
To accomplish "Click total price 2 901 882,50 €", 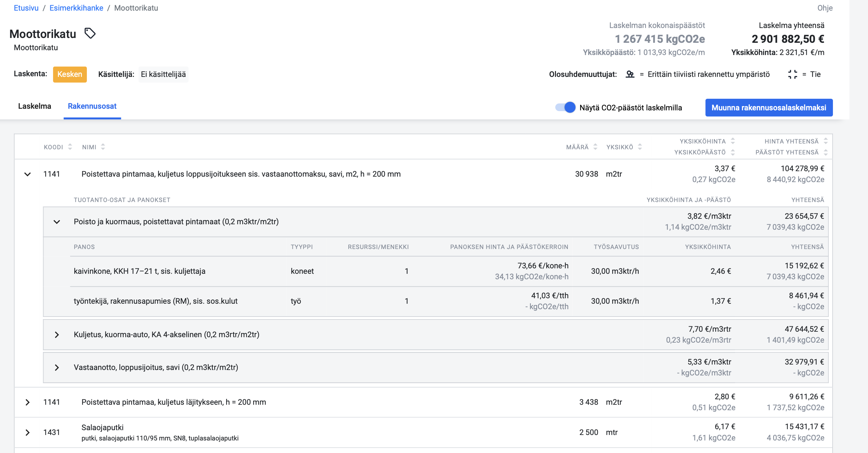I will 788,39.
